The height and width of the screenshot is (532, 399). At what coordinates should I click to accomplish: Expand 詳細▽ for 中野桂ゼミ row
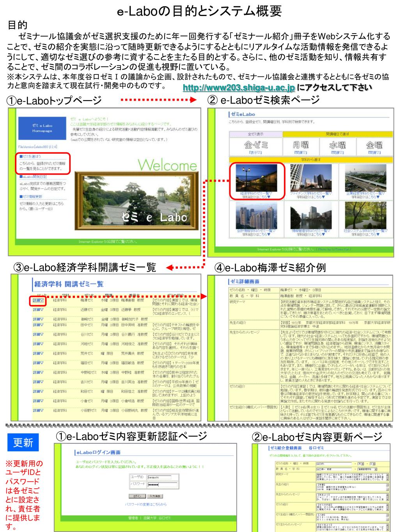point(38,372)
